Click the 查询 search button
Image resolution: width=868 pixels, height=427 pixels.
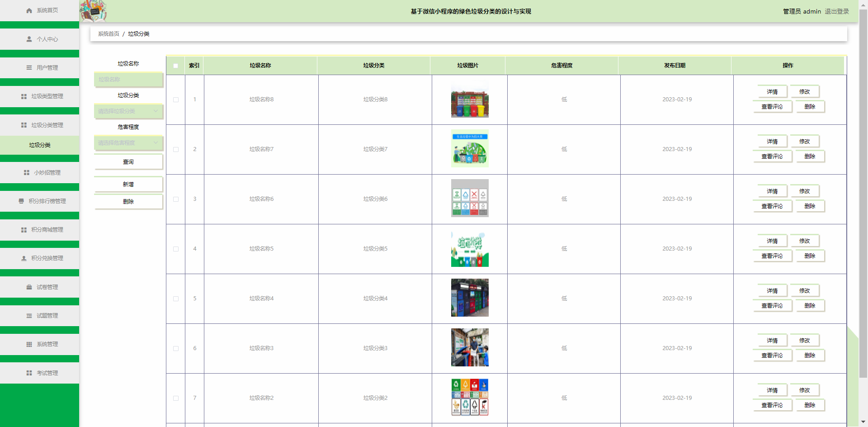(x=128, y=162)
